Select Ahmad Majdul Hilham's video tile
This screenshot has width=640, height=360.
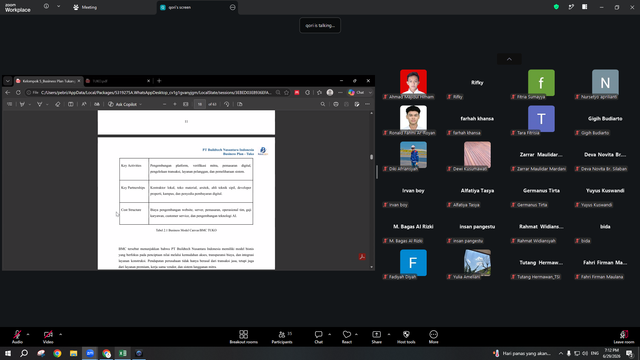[413, 83]
